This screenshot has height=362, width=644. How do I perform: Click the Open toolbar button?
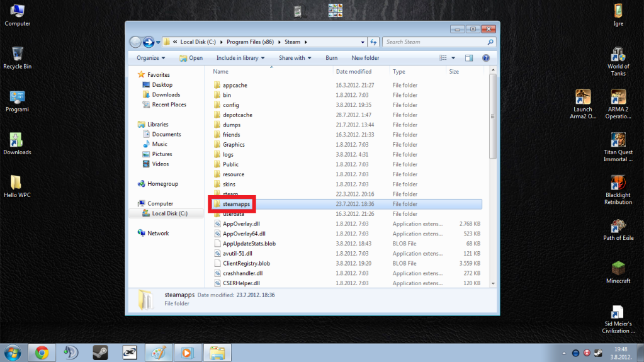pos(191,58)
